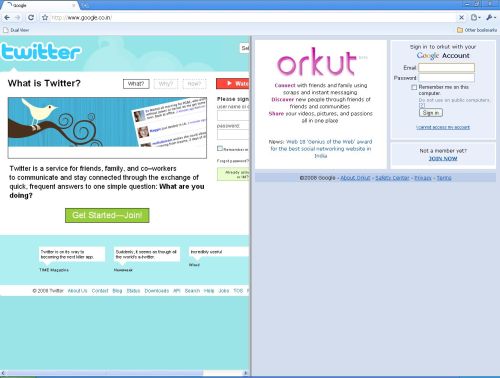Click the Twitter logo
This screenshot has width=500, height=378.
pos(41,52)
